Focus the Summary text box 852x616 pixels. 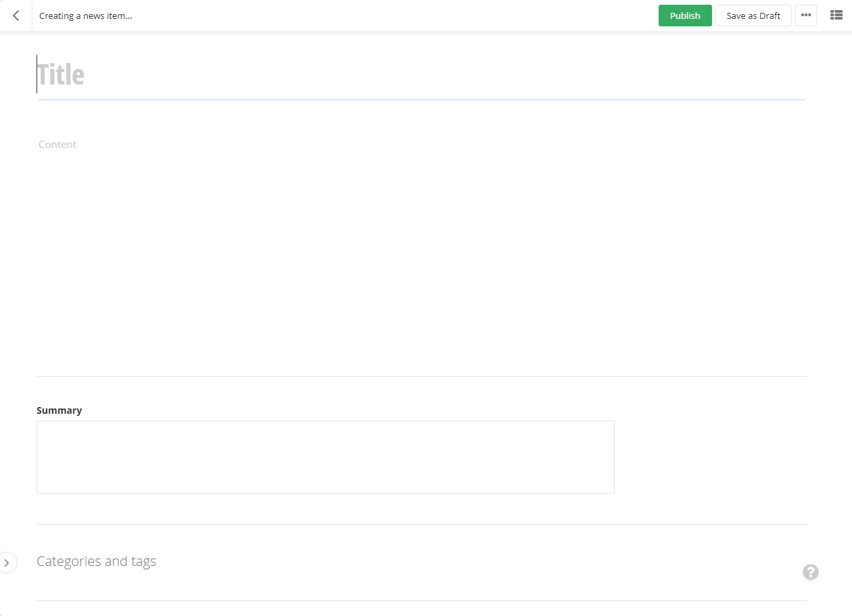325,456
